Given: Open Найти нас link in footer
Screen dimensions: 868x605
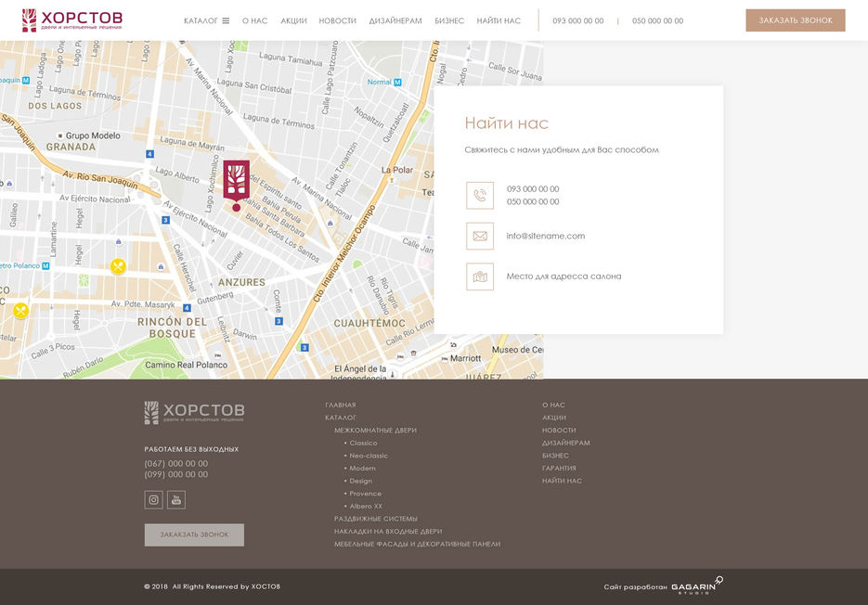Looking at the screenshot, I should click(x=562, y=481).
